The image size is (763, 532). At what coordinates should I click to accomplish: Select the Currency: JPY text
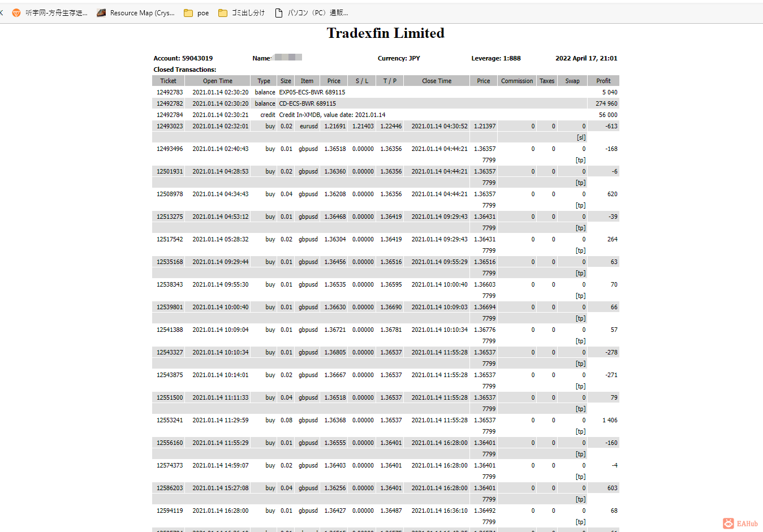[399, 58]
